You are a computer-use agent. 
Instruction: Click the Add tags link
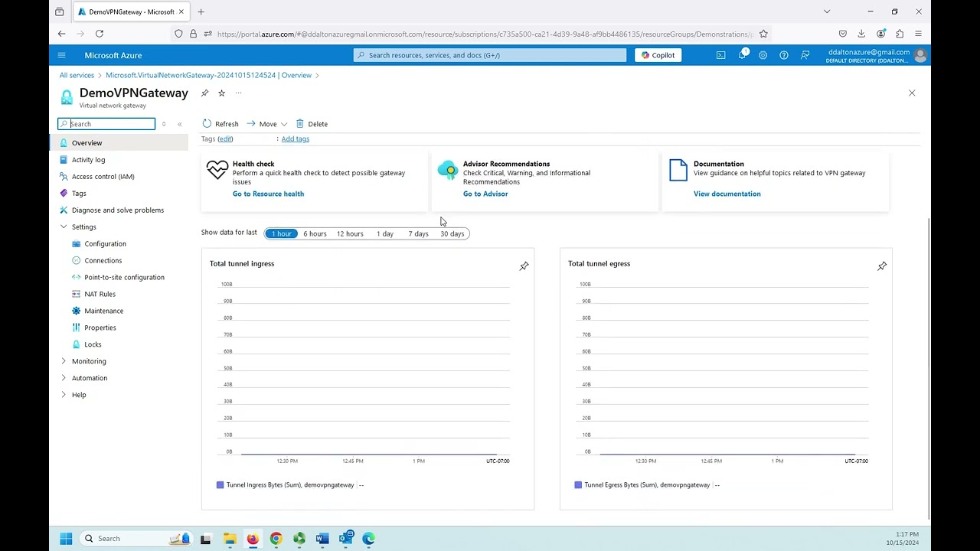[x=295, y=139]
